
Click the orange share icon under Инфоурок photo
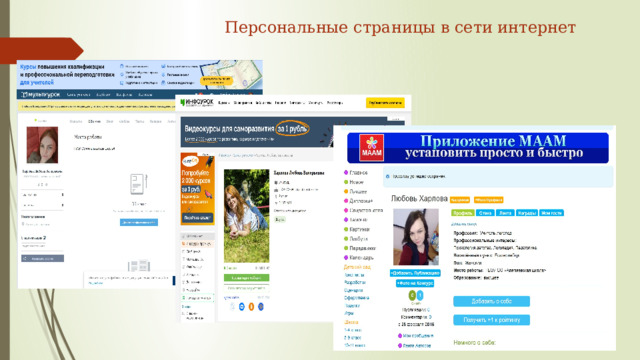(251, 307)
